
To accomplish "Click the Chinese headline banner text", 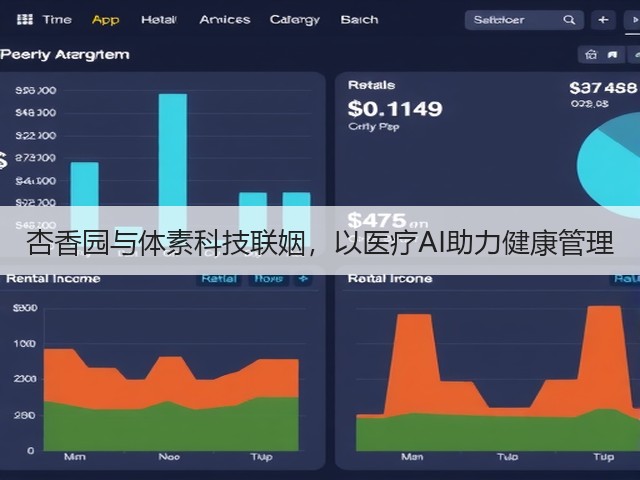I will tap(320, 243).
